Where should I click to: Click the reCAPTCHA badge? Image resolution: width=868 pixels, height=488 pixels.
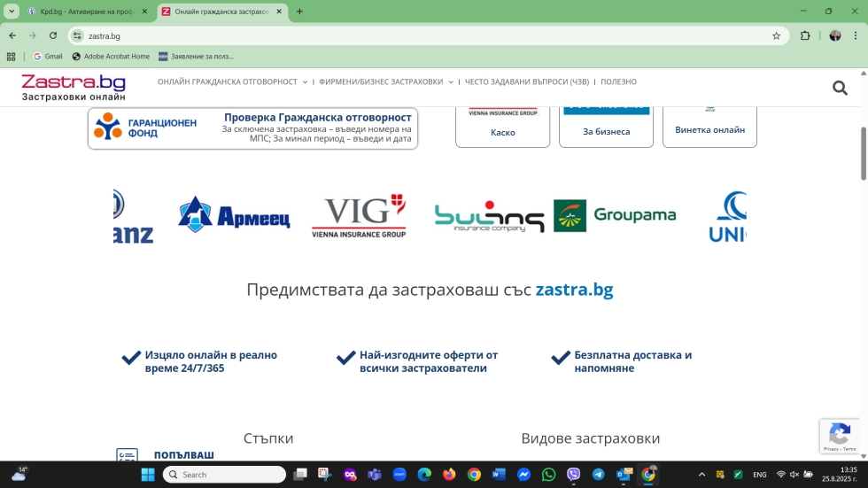(x=840, y=436)
